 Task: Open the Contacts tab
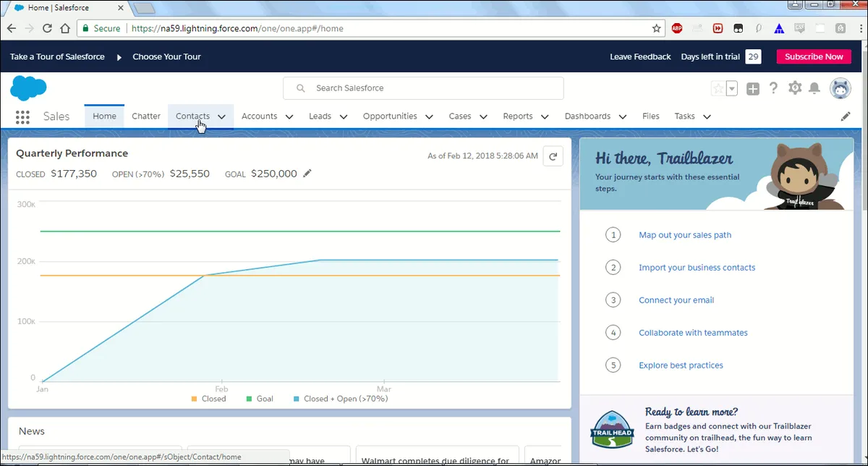coord(192,116)
